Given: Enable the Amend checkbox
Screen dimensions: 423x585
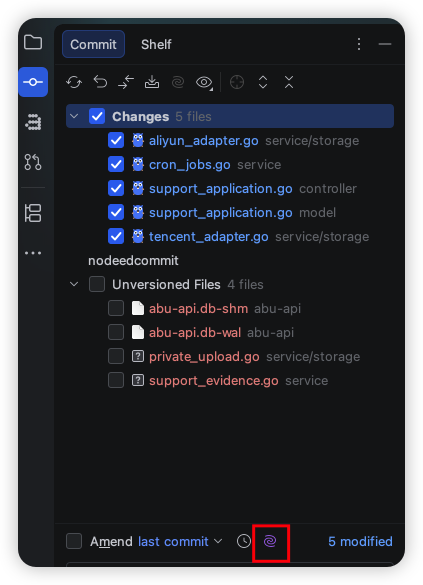Looking at the screenshot, I should pyautogui.click(x=74, y=541).
